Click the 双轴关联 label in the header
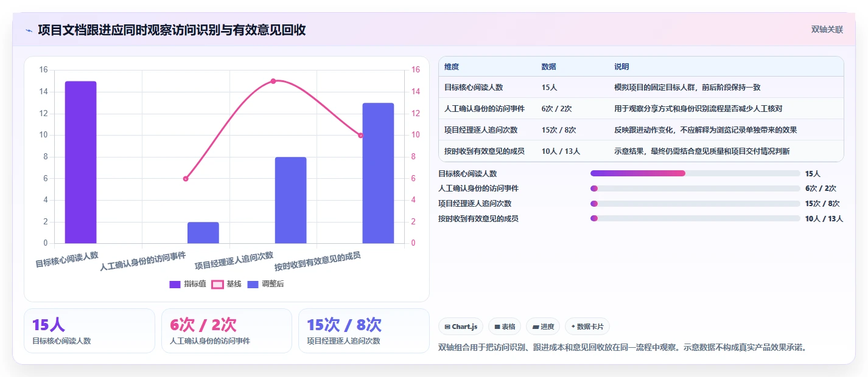 click(x=827, y=29)
